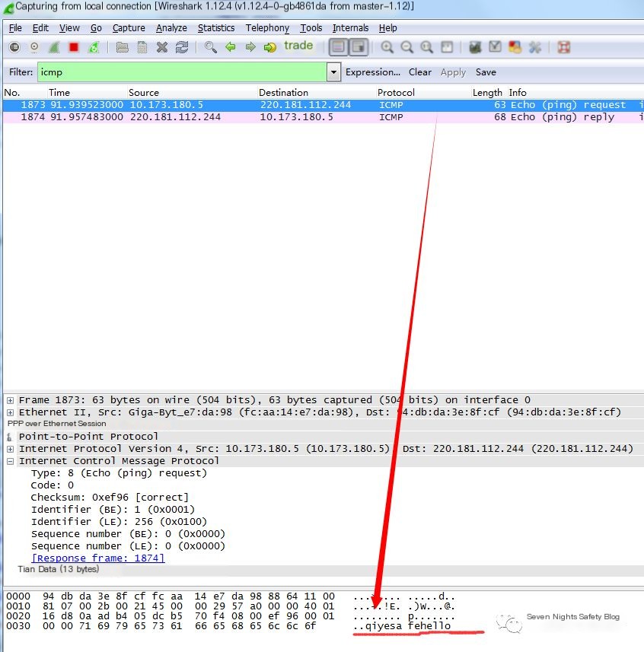Open the Go menu
This screenshot has width=644, height=652.
tap(96, 28)
